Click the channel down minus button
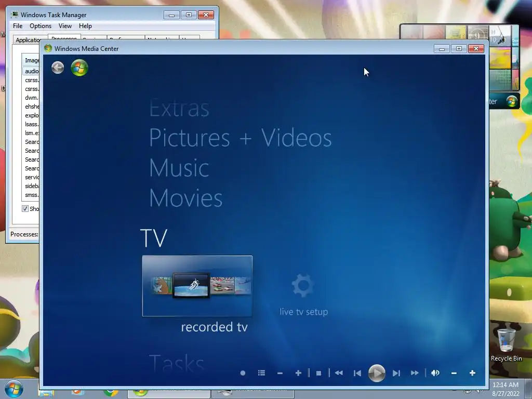532x399 pixels. [x=280, y=373]
